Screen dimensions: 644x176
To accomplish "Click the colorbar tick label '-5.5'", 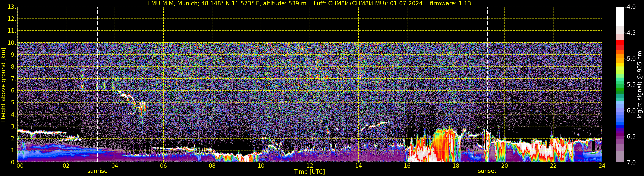I will coord(630,85).
